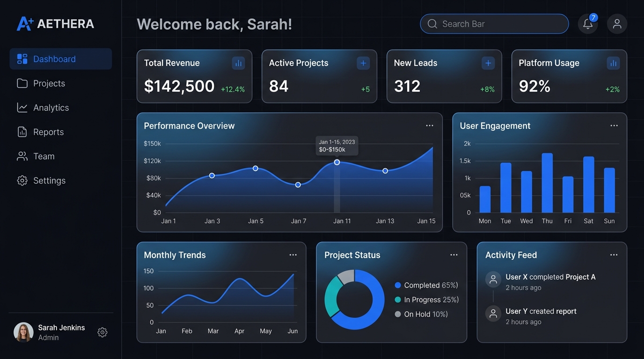Click the teal In Progress legend dot

[398, 300]
